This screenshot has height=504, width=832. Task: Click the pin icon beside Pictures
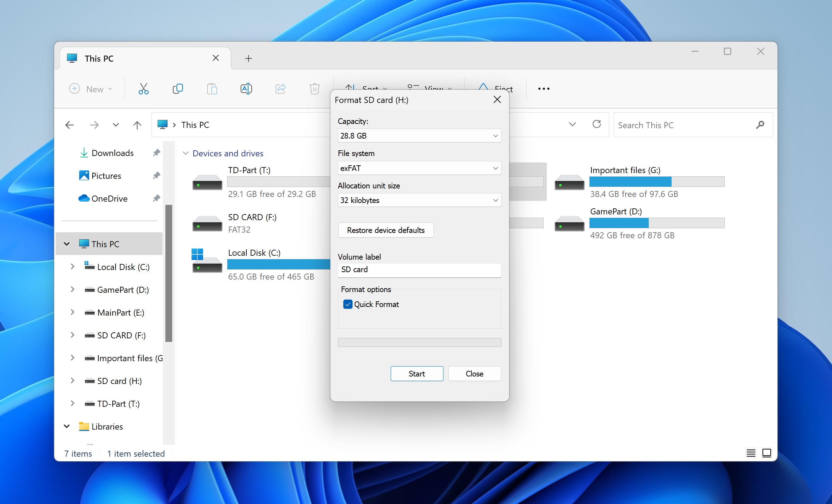156,176
